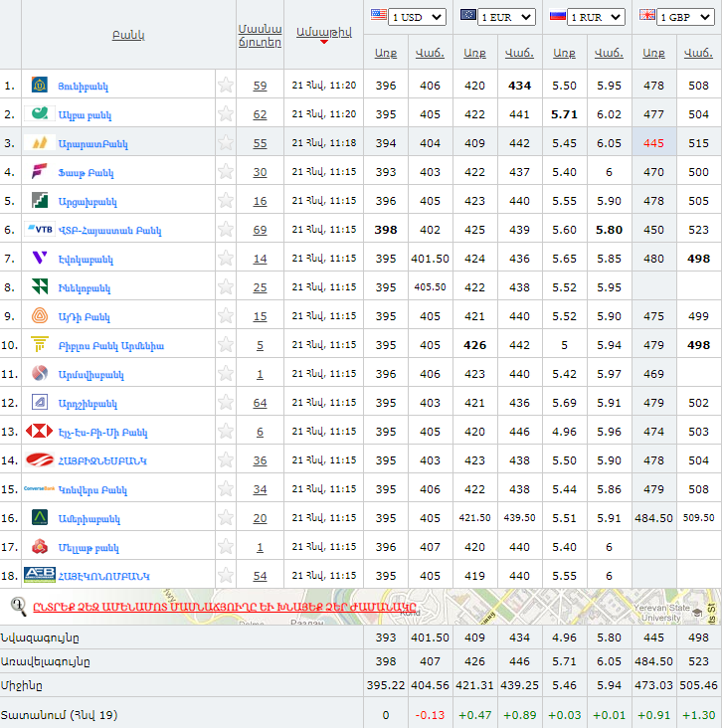Sort by EUR Առք buy column

(x=475, y=54)
